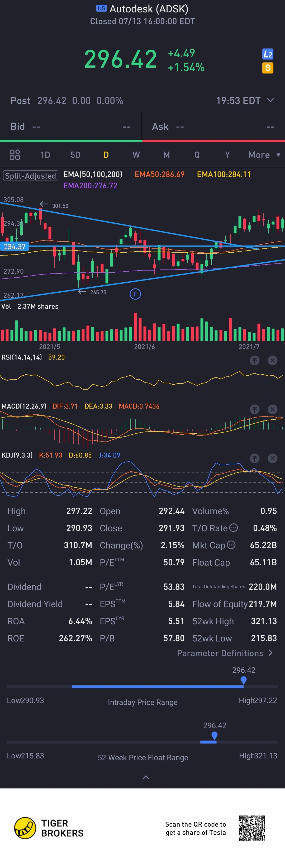
Task: Remove the MACD indicator panel
Action: point(273,409)
